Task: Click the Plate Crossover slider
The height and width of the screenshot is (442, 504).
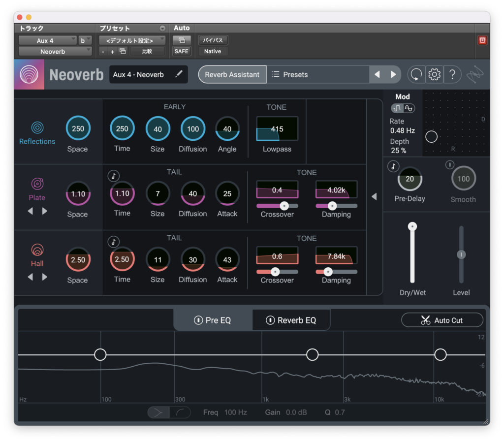Action: (x=277, y=206)
